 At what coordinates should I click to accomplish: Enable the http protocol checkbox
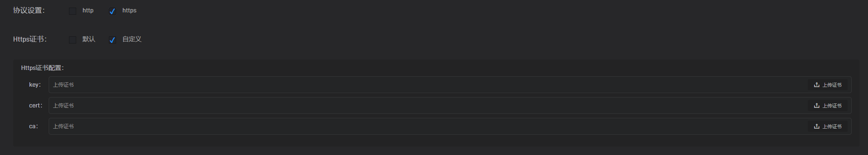pyautogui.click(x=73, y=11)
